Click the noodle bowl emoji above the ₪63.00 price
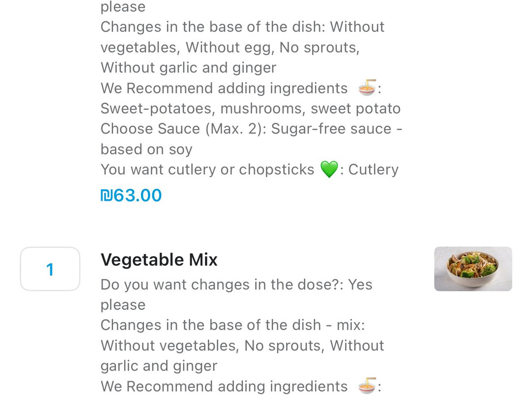 (x=367, y=88)
